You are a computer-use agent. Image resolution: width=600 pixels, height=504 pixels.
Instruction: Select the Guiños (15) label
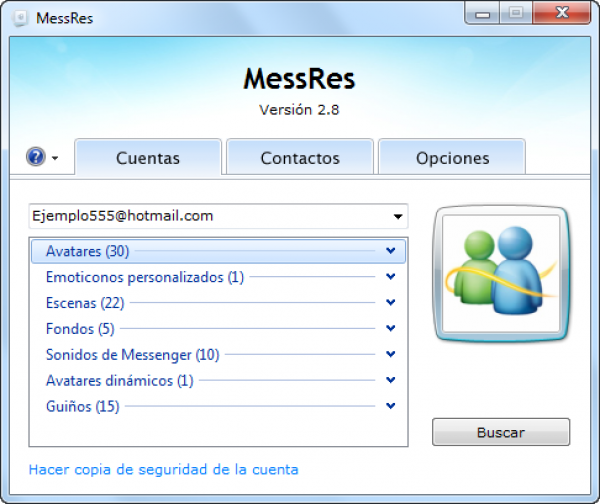click(x=82, y=406)
